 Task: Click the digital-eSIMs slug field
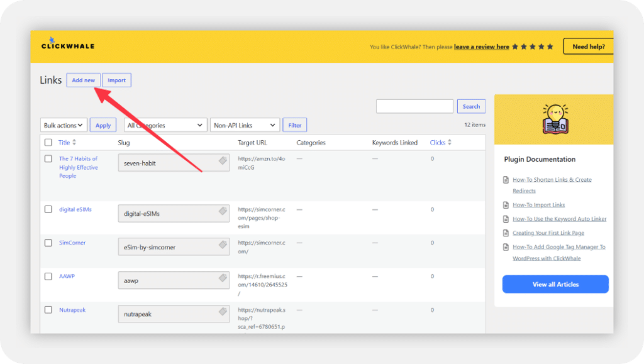174,213
